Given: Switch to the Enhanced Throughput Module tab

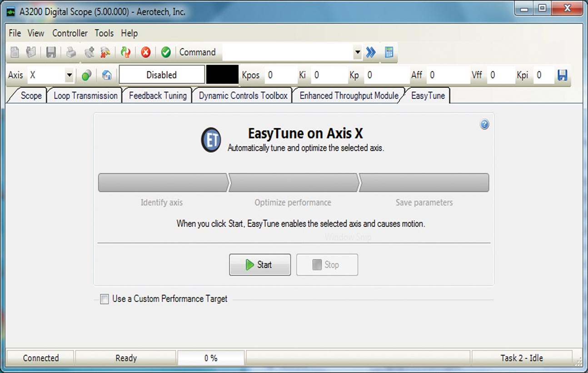Looking at the screenshot, I should click(x=349, y=96).
